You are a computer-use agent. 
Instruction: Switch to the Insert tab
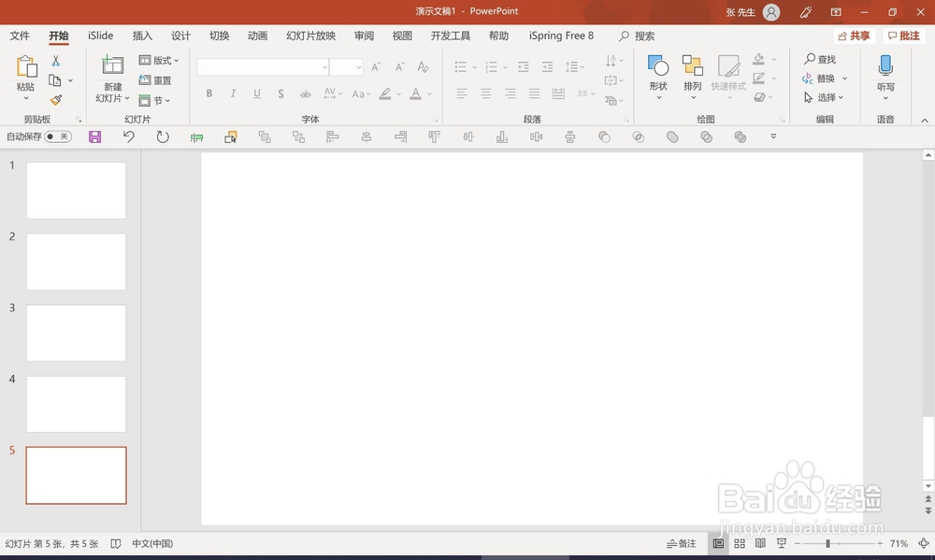pyautogui.click(x=142, y=36)
